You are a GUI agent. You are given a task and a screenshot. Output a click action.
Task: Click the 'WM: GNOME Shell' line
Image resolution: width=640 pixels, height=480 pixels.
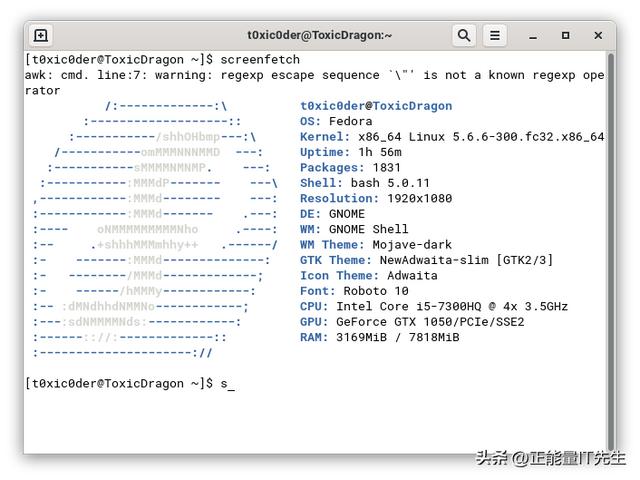pyautogui.click(x=354, y=229)
